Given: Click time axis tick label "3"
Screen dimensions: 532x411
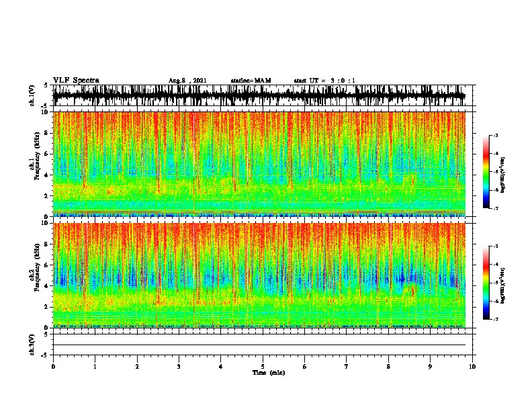Looking at the screenshot, I should coord(179,367).
